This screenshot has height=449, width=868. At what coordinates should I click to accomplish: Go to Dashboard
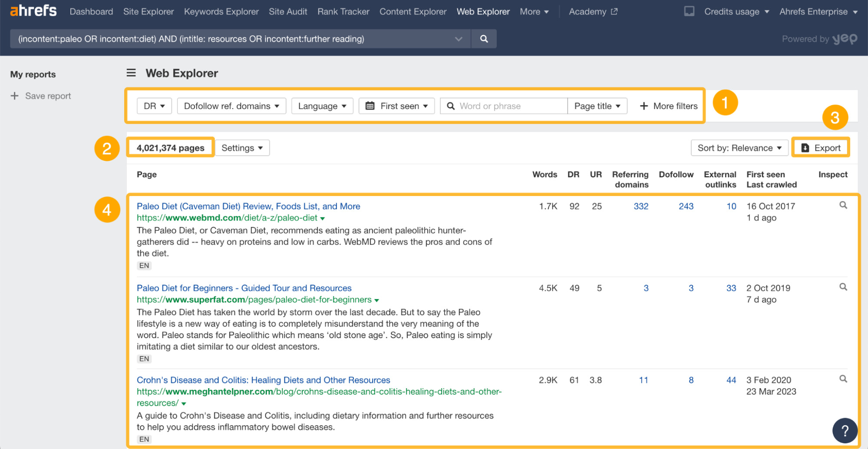tap(91, 11)
